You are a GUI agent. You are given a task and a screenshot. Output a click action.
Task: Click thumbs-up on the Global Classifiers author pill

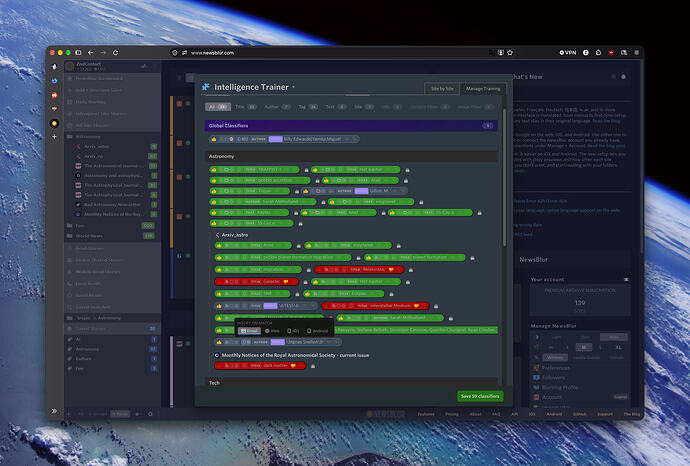coord(214,139)
